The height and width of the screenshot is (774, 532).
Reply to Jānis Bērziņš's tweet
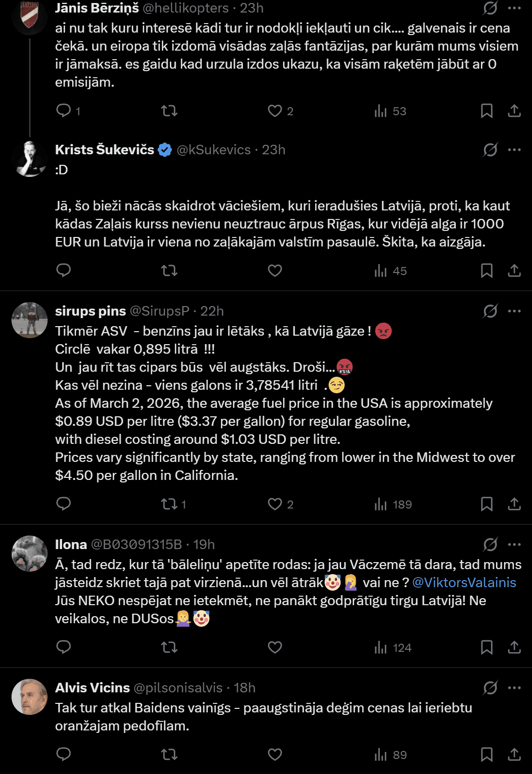[64, 111]
